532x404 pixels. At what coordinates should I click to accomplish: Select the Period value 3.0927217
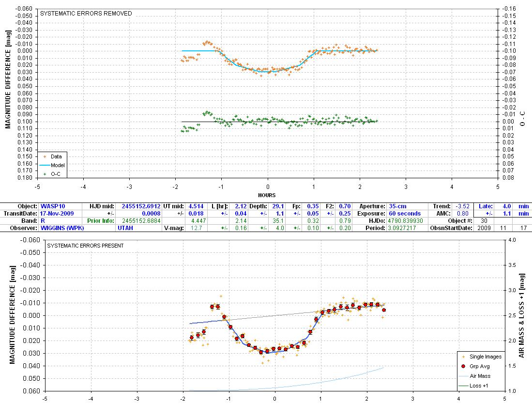(408, 228)
